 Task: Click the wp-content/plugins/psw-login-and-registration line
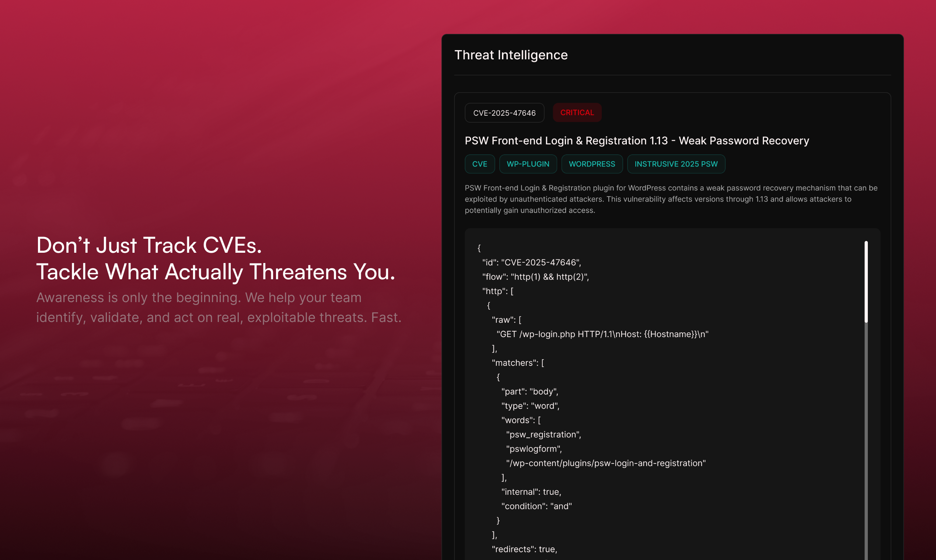(606, 463)
